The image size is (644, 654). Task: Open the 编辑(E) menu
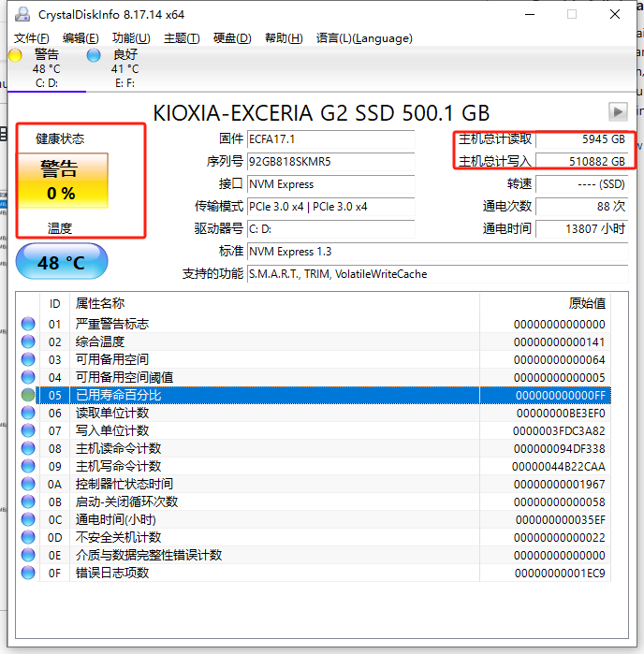(80, 38)
